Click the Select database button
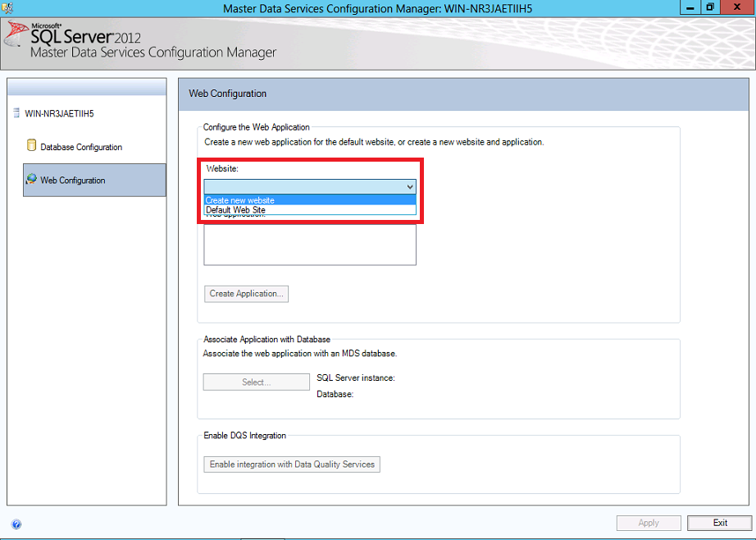 257,382
